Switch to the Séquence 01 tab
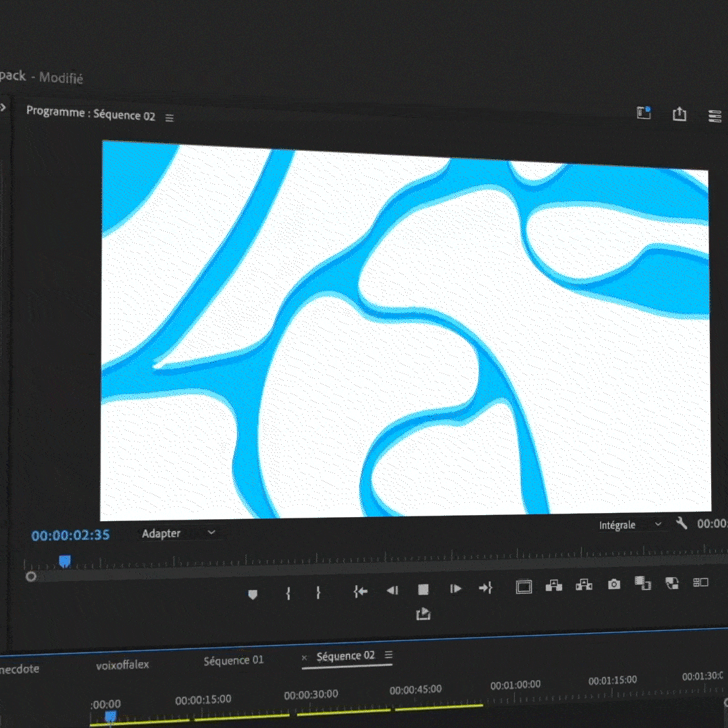 pyautogui.click(x=233, y=661)
